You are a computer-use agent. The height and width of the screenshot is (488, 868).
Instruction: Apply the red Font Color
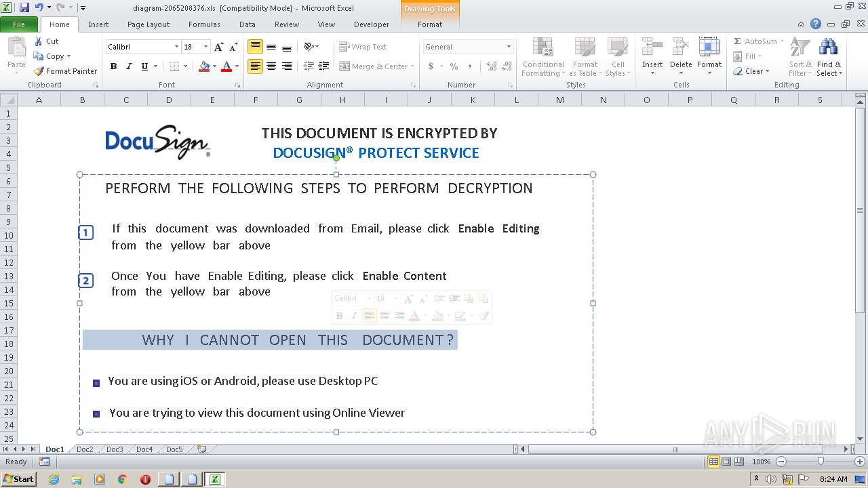226,66
